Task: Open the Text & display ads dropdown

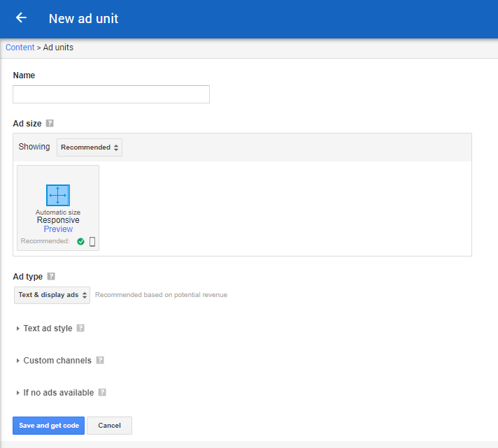Action: 52,295
